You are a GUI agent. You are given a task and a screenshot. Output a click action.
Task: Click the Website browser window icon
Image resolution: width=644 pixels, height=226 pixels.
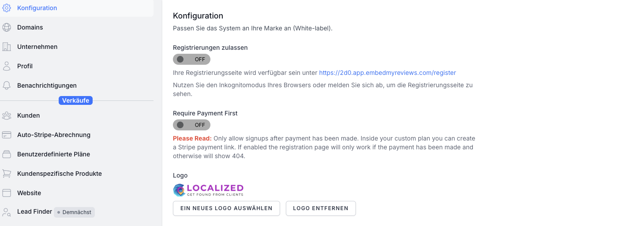7,193
